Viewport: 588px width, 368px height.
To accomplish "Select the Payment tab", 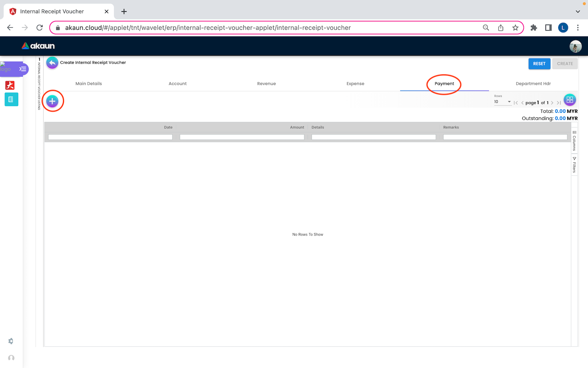I will coord(444,83).
